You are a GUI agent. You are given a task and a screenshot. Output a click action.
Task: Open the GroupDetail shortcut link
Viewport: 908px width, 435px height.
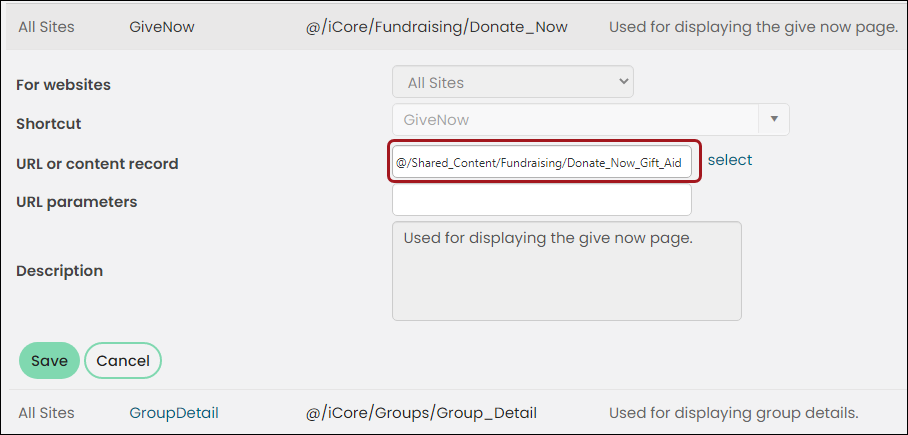tap(174, 413)
